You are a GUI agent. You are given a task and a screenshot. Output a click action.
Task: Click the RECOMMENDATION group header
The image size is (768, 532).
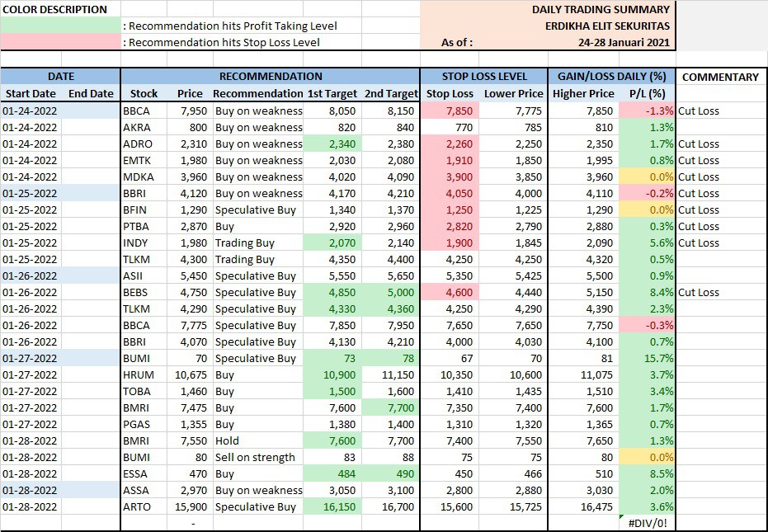click(270, 77)
